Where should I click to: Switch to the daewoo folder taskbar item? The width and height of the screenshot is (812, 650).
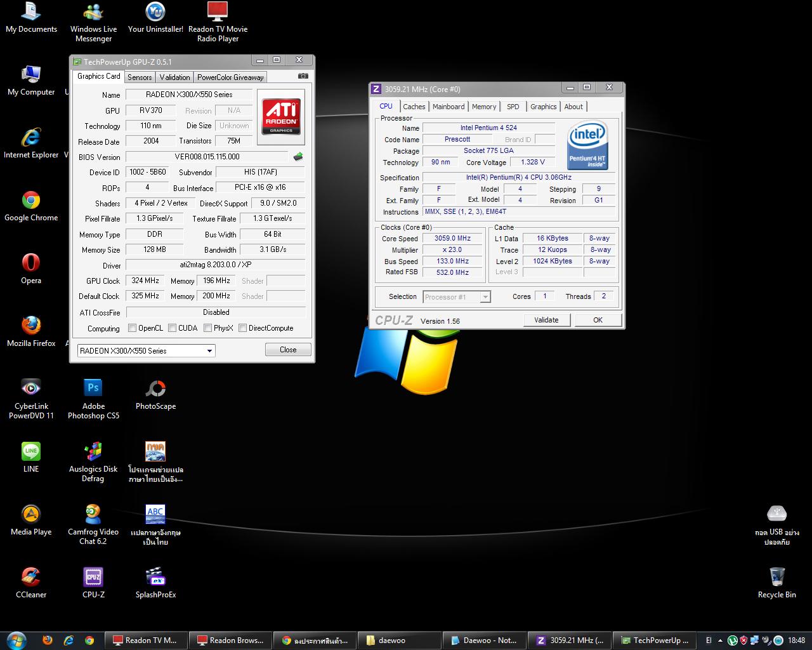398,640
